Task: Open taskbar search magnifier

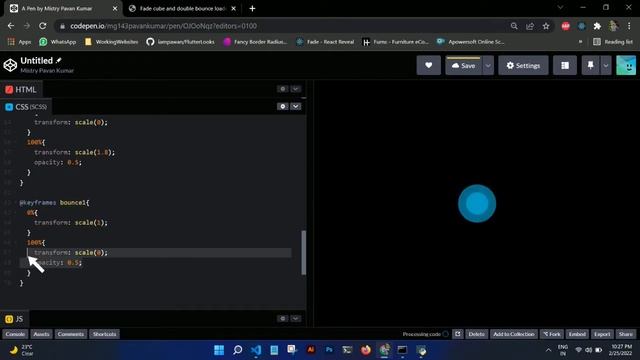Action: click(x=238, y=350)
